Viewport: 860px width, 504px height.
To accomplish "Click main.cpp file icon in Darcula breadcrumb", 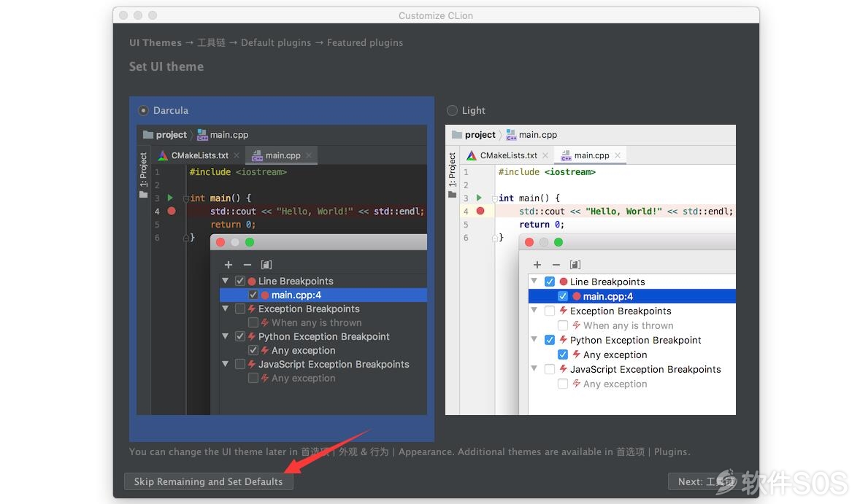I will pyautogui.click(x=202, y=135).
